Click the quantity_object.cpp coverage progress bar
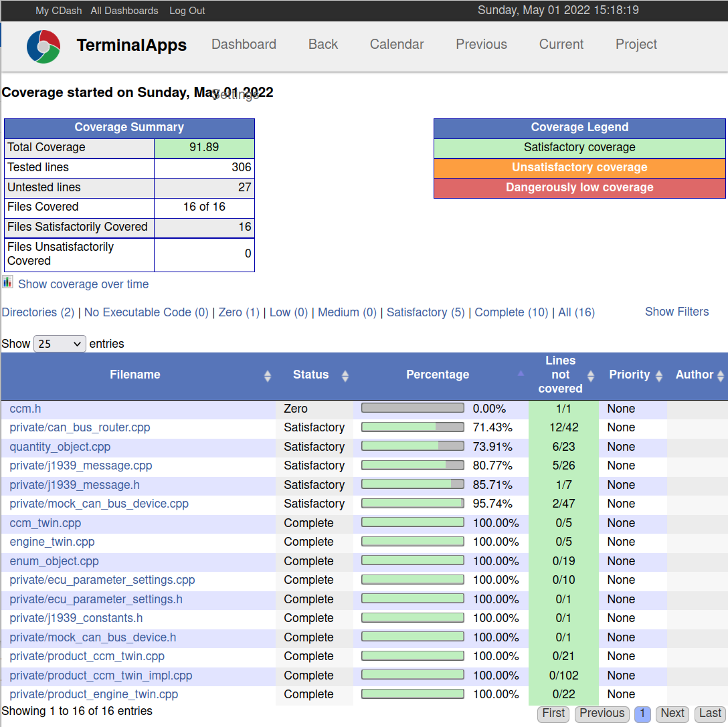 (x=412, y=446)
